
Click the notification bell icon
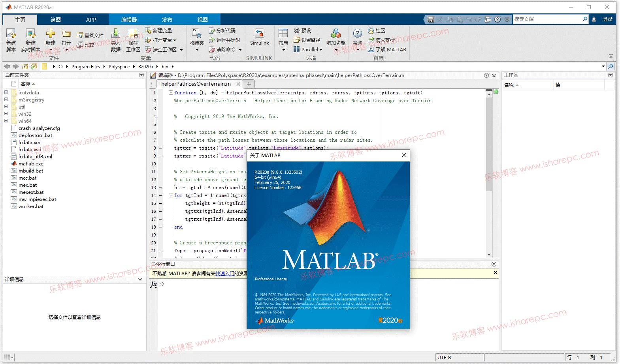[594, 19]
